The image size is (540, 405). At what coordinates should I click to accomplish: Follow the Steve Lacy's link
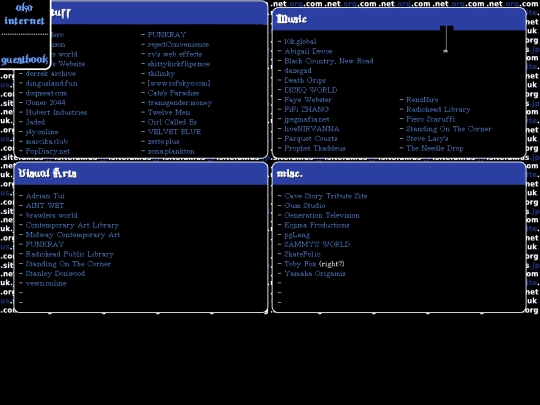427,138
